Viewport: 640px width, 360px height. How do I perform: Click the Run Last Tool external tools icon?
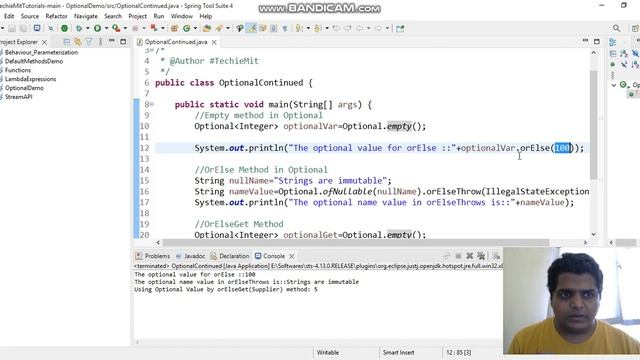[116, 28]
